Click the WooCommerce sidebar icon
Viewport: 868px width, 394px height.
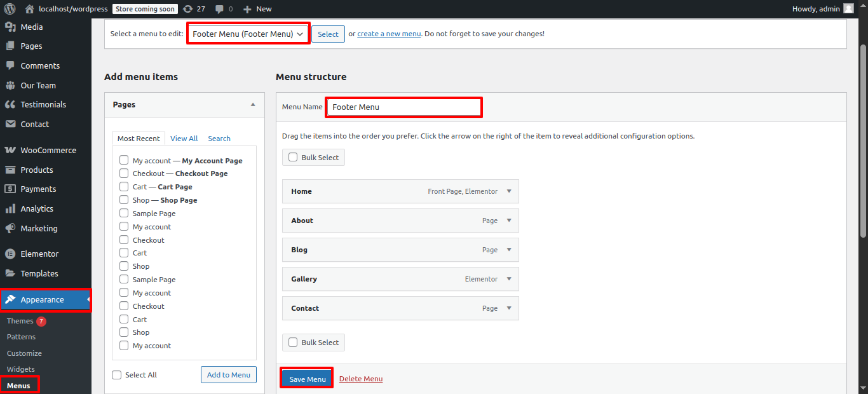coord(10,151)
